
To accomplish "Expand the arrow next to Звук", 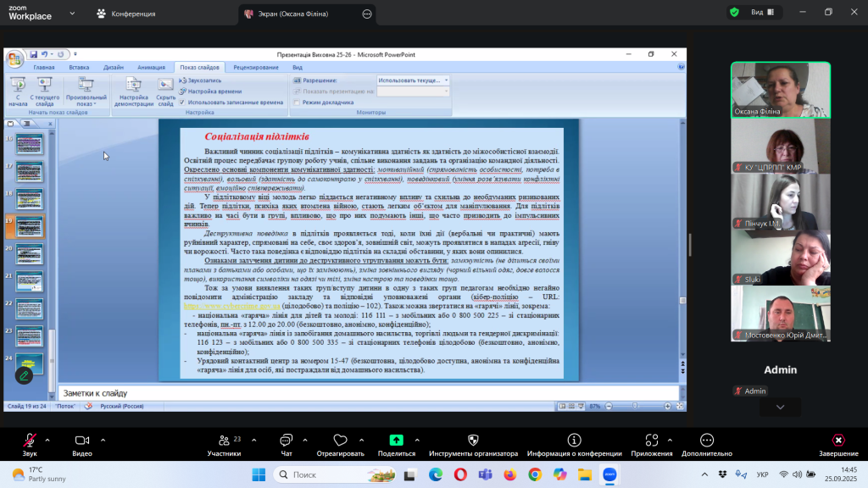I will tap(47, 440).
